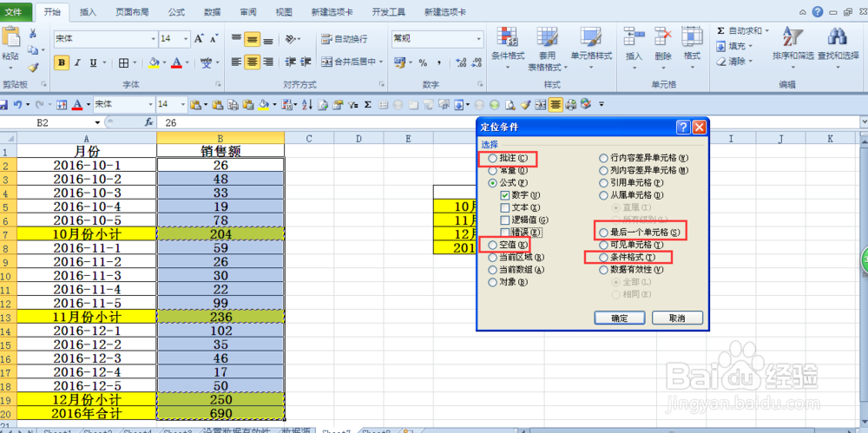Click the Underline U icon
This screenshot has width=868, height=433.
[x=92, y=62]
